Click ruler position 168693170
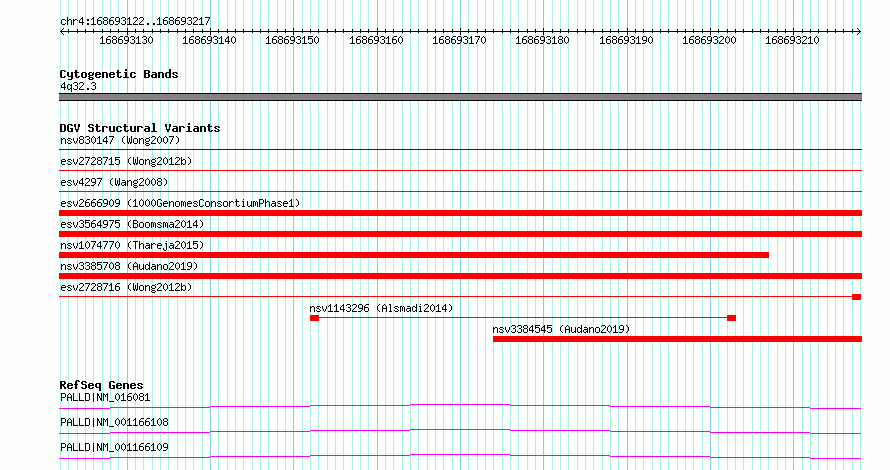890x470 pixels. [459, 40]
